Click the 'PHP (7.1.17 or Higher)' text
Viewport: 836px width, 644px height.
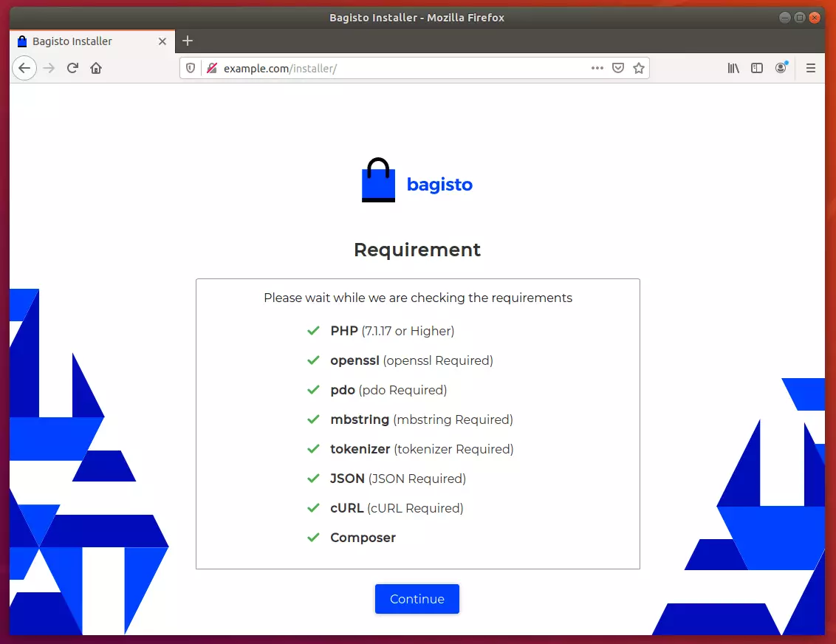[392, 331]
